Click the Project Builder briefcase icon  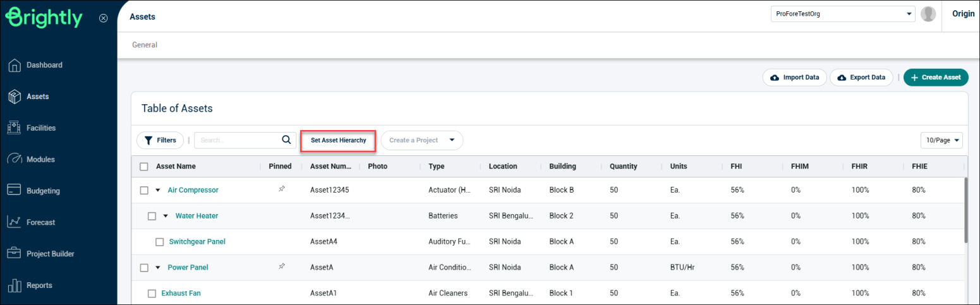[15, 254]
